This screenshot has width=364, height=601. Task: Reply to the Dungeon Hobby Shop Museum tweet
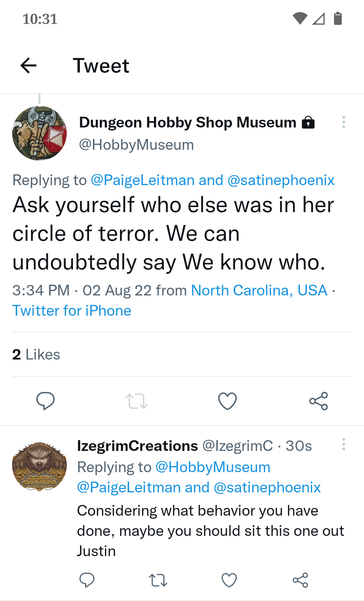[45, 401]
